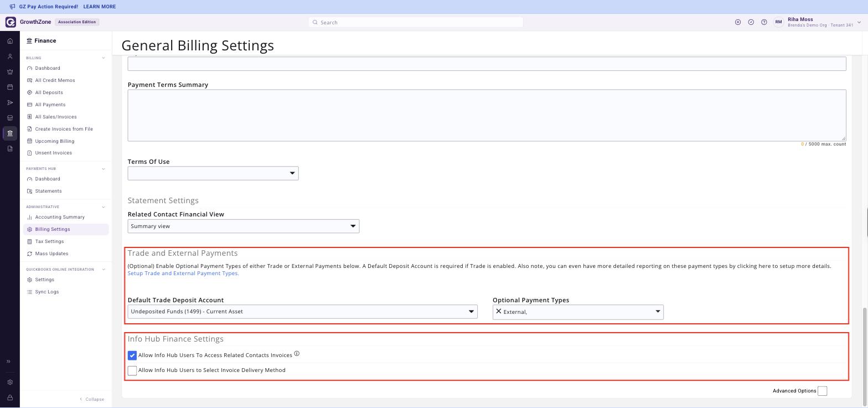
Task: Click the LEARN MORE link in banner
Action: [x=100, y=7]
